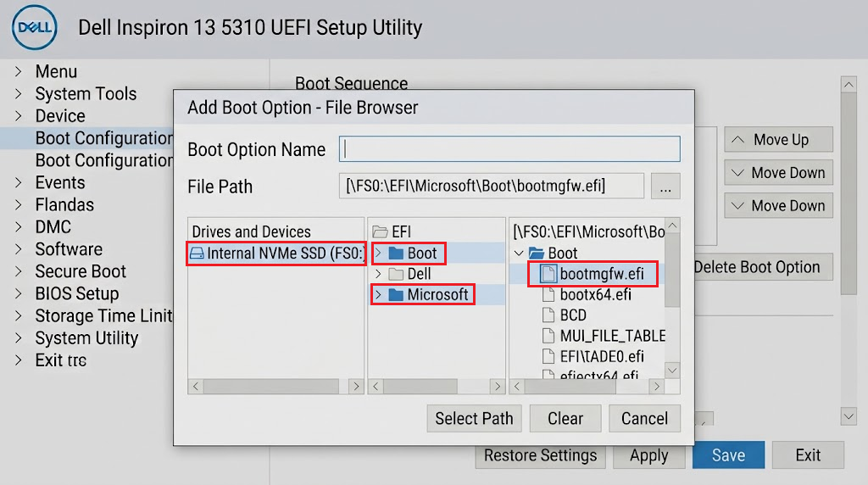Open the DMC sidebar item
This screenshot has height=485, width=868.
pos(53,227)
